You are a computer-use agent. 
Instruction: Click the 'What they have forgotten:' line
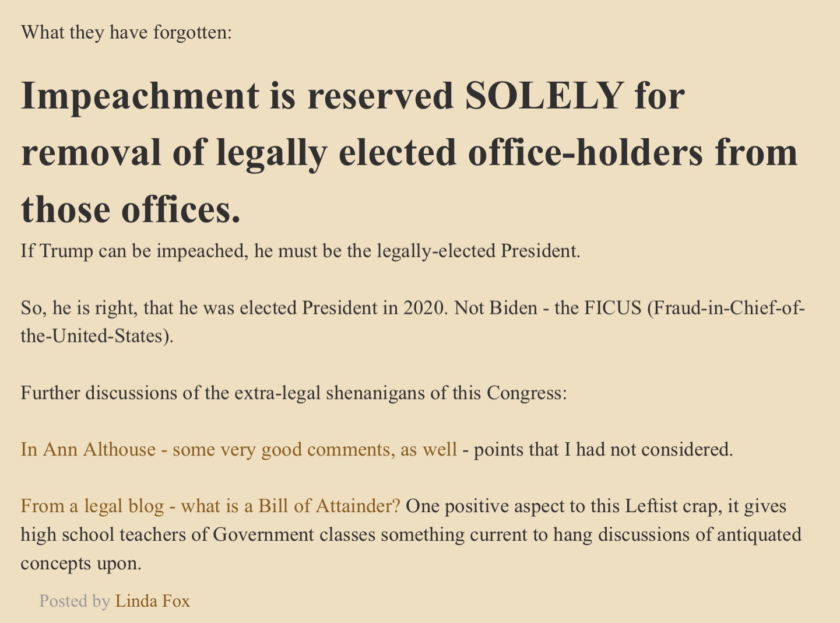(126, 32)
